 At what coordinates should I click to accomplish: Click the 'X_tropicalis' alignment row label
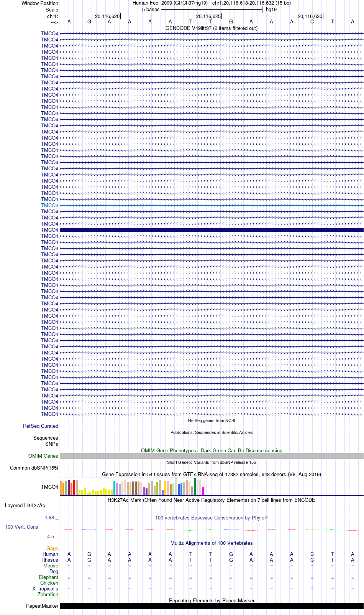[45, 589]
